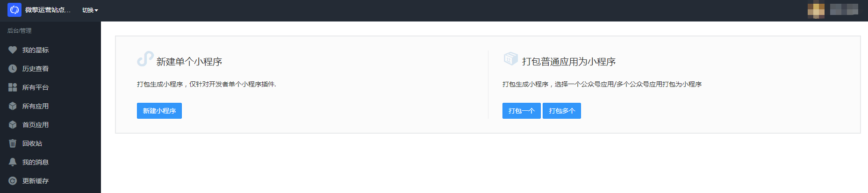Click the bell icon for 我的消息
Screen dimensions: 868x193
pos(13,162)
